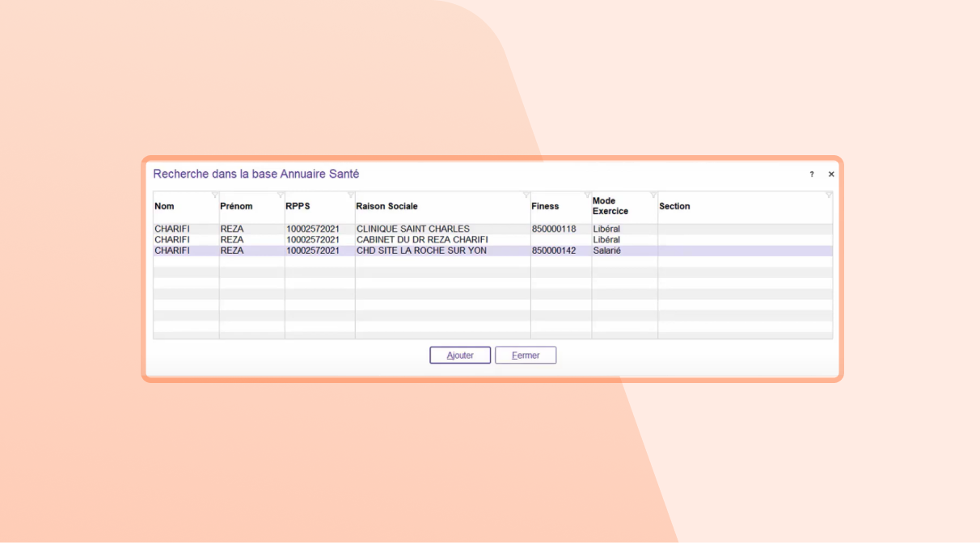Viewport: 980px width, 543px height.
Task: Click the filter icon on Nom column
Action: 214,196
